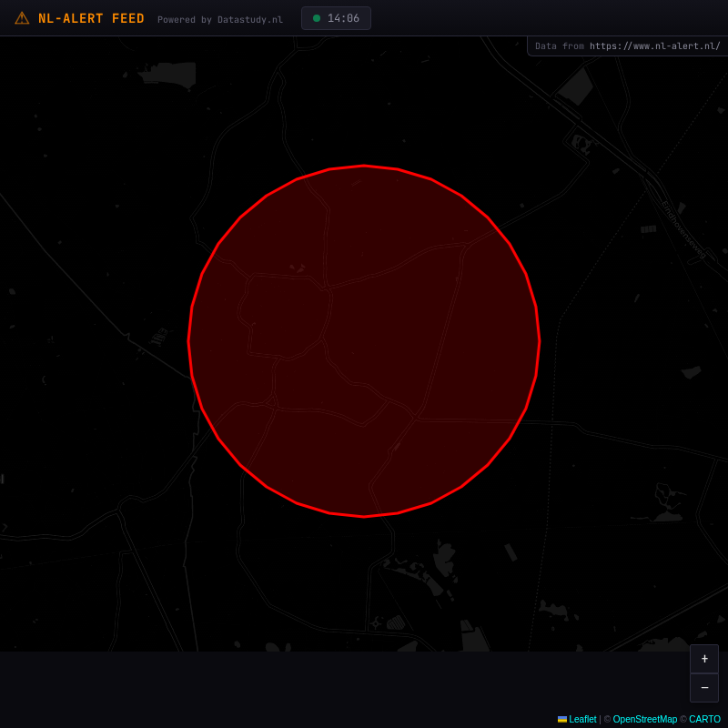728x728 pixels.
Task: Click inside the red alert circle area
Action: pos(364,340)
